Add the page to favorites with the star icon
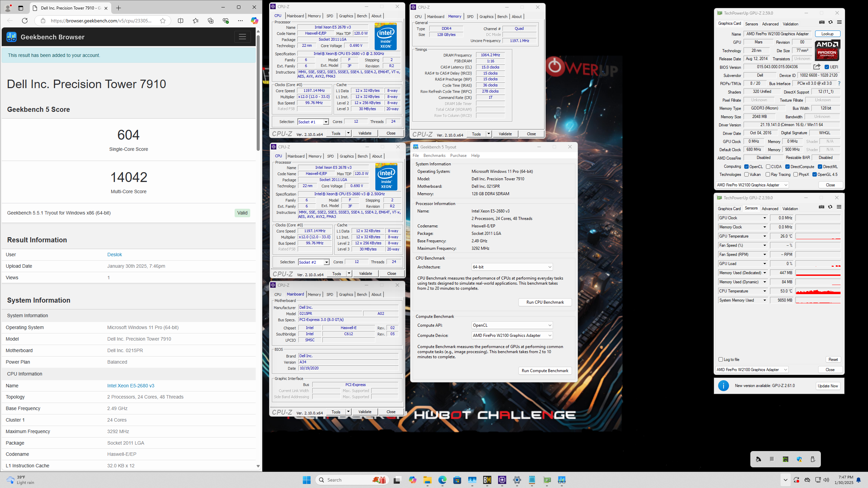Screen dimensions: 868x488 pyautogui.click(x=163, y=21)
